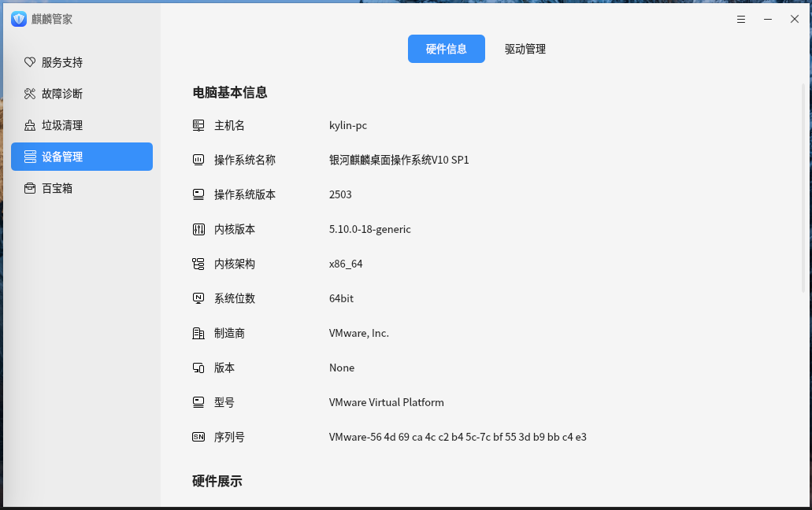Click the SN icon beside 序列号
Viewport: 812px width, 510px height.
tap(198, 437)
